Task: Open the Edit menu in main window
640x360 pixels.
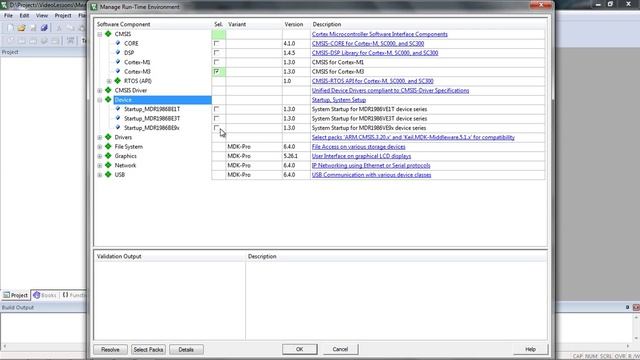Action: pos(24,16)
